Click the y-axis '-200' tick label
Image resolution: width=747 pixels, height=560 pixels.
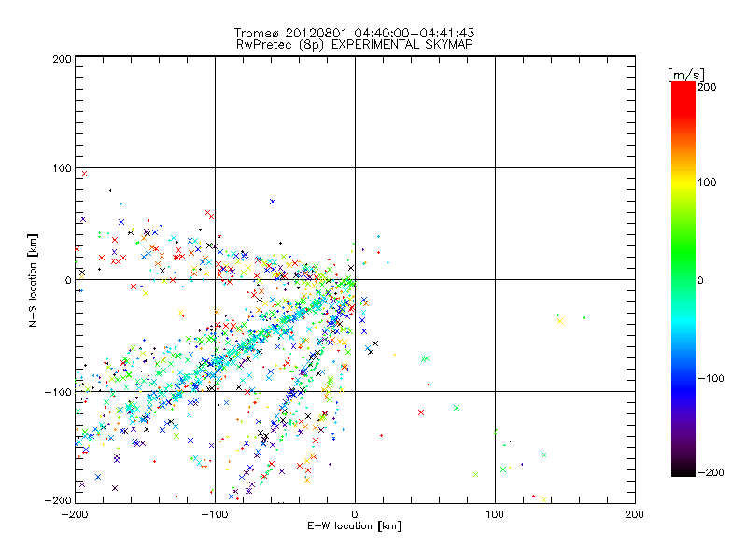[58, 500]
